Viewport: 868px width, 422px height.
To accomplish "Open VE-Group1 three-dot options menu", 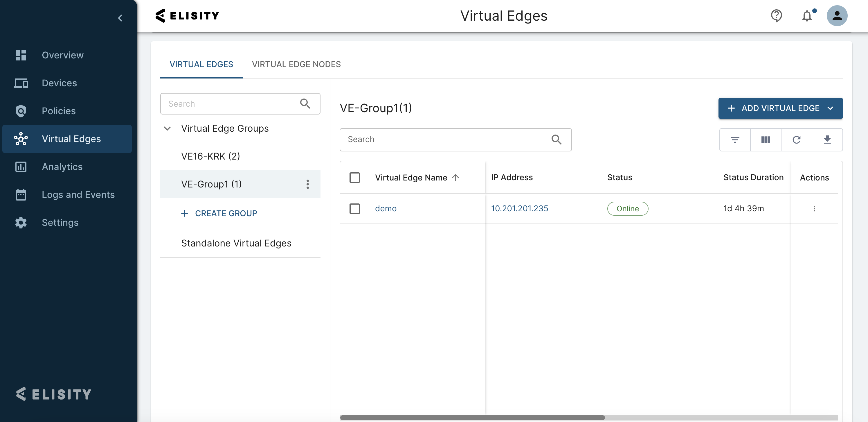I will 307,184.
